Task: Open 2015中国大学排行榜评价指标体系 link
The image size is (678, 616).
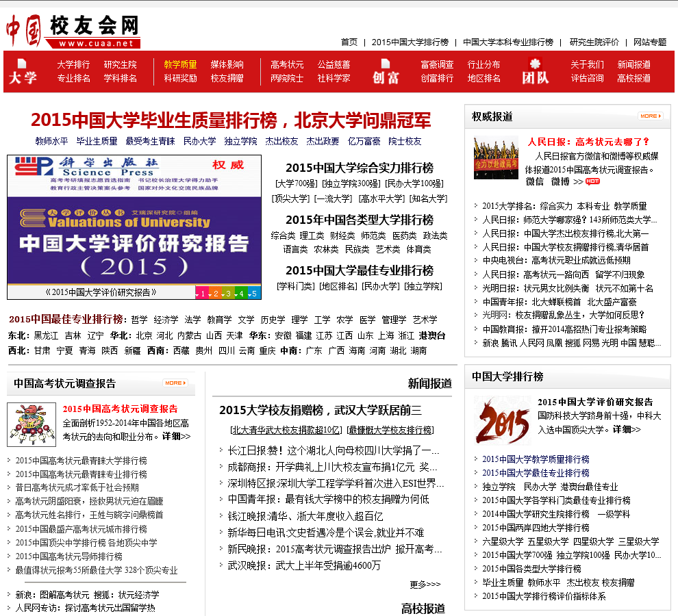Action: (544, 597)
